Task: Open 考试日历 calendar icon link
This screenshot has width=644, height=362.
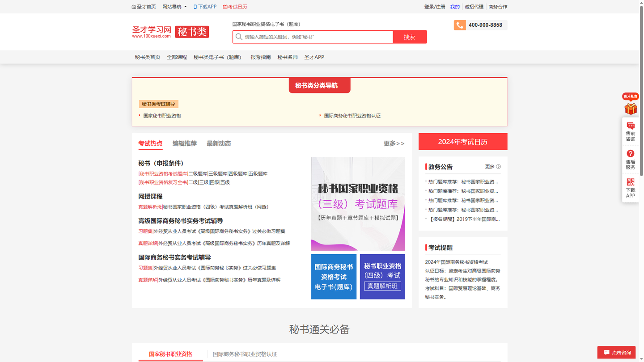Action: [225, 7]
